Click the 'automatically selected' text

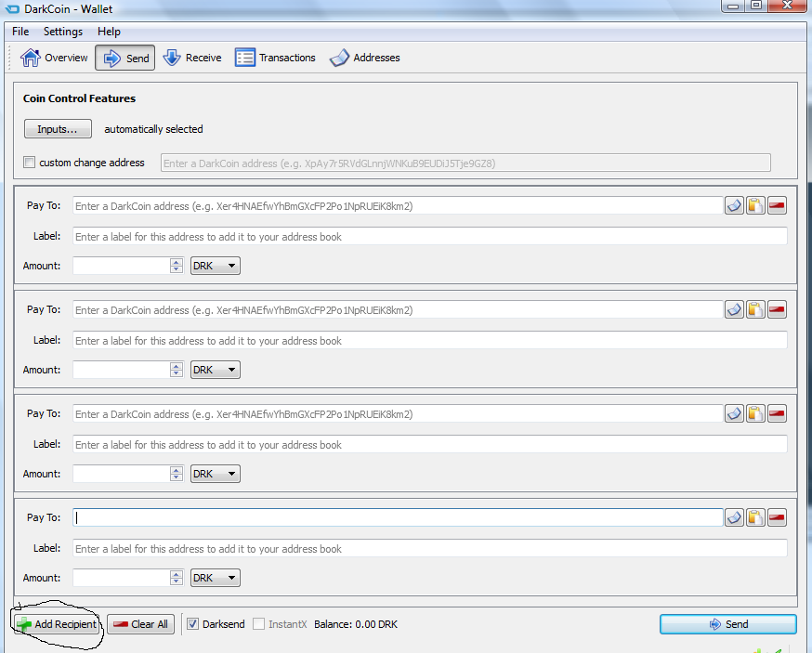click(153, 129)
